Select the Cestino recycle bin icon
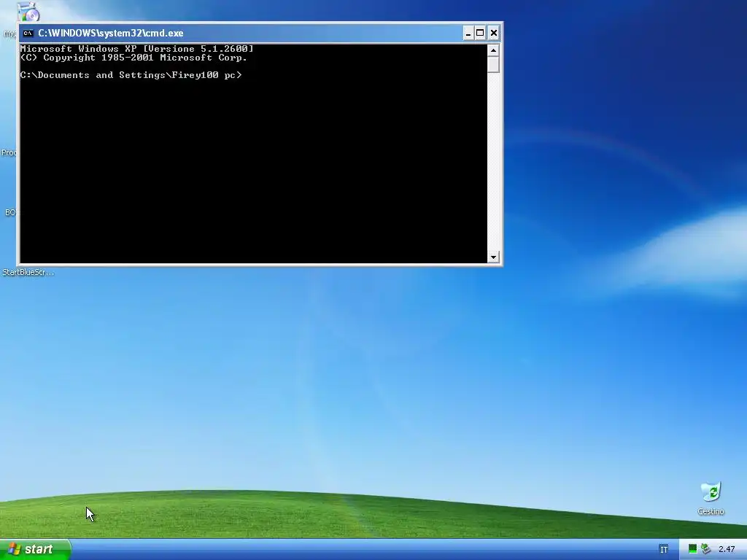This screenshot has height=560, width=747. 711,492
